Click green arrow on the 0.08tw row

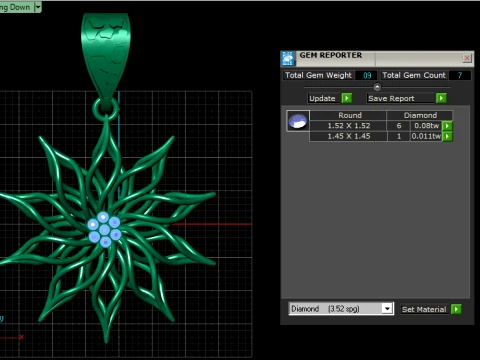click(447, 126)
